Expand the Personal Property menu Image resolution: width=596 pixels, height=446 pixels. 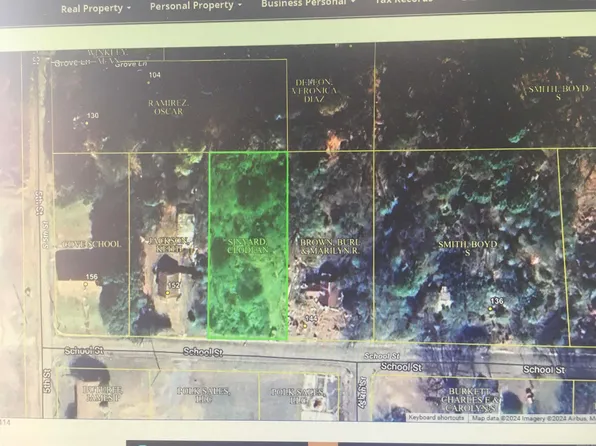tap(195, 6)
